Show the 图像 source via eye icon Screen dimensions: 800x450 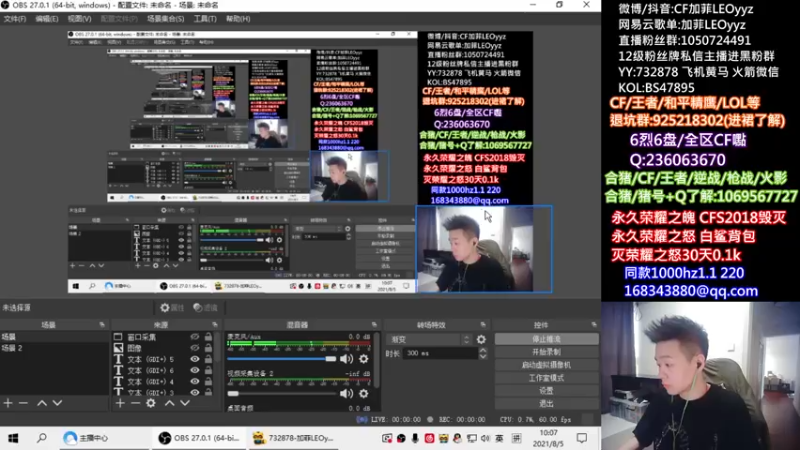194,348
